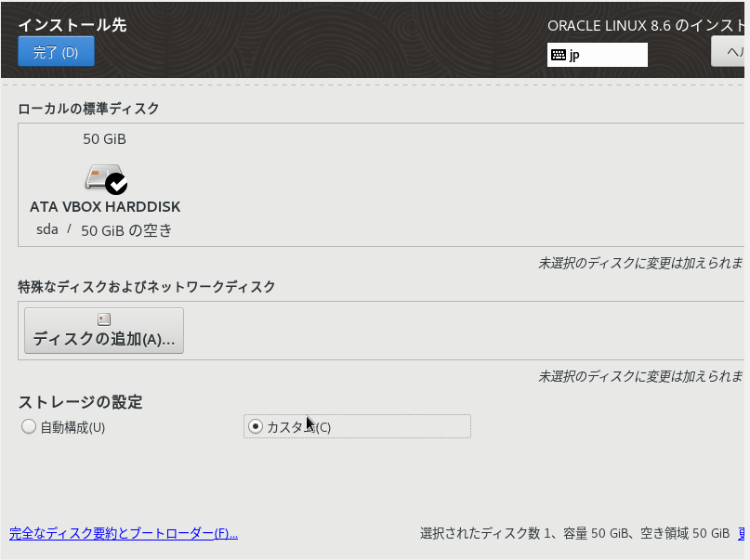Click the 完了 (D) done button
Image resolution: width=750 pixels, height=560 pixels.
click(56, 52)
